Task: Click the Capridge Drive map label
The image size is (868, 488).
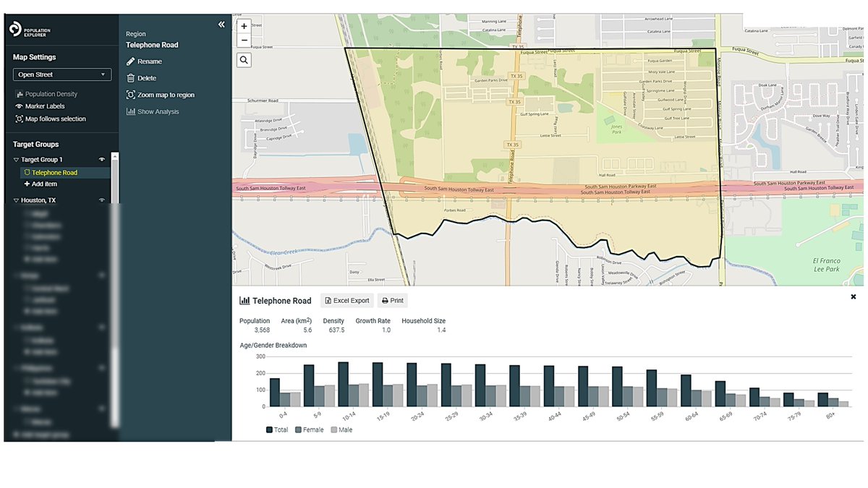Action: click(278, 136)
